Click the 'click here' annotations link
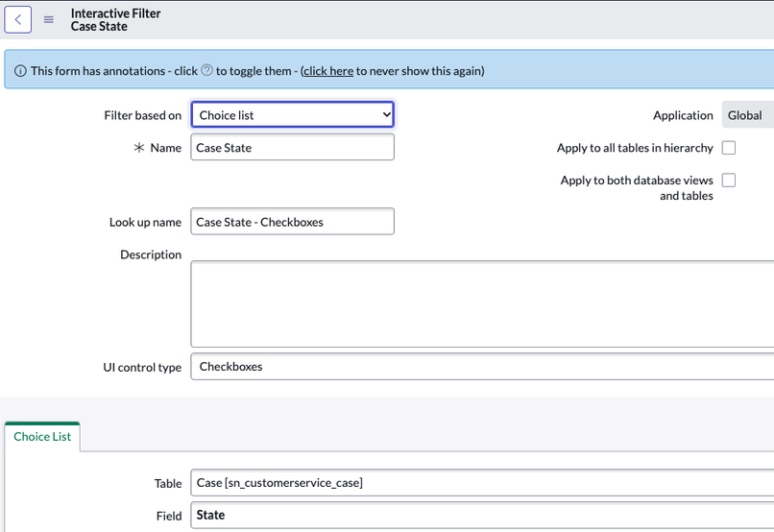This screenshot has height=532, width=774. 327,71
